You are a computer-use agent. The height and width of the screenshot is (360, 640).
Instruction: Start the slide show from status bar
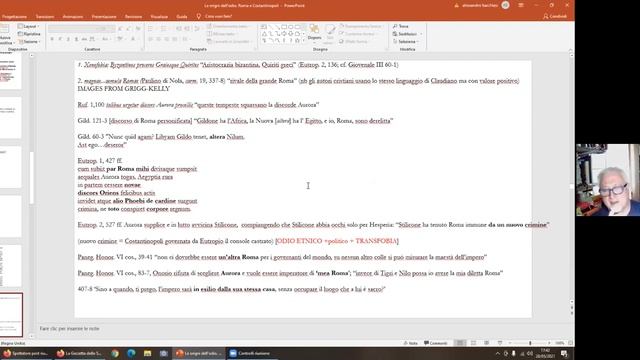pos(500,343)
